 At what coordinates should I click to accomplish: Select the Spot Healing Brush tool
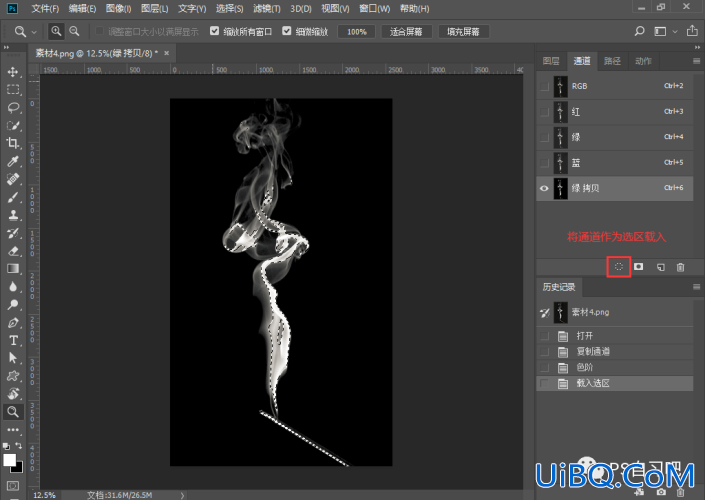13,179
